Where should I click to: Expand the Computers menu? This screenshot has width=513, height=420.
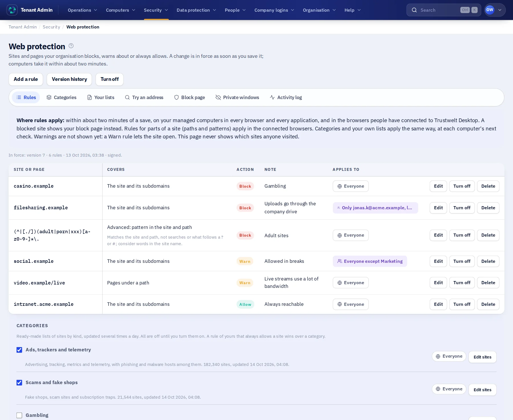coord(121,10)
